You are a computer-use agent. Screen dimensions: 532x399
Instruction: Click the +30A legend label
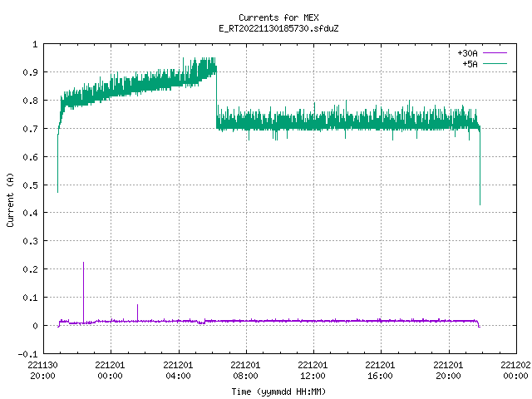click(467, 53)
